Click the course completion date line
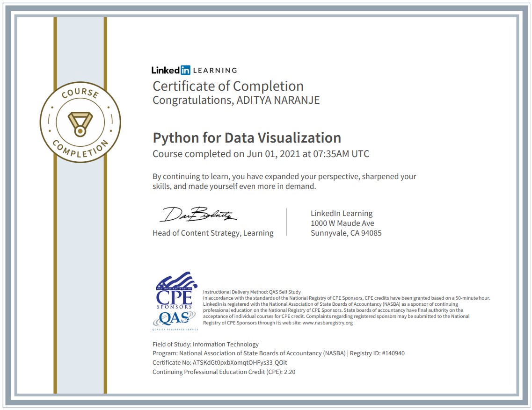Image resolution: width=532 pixels, height=410 pixels. 261,154
